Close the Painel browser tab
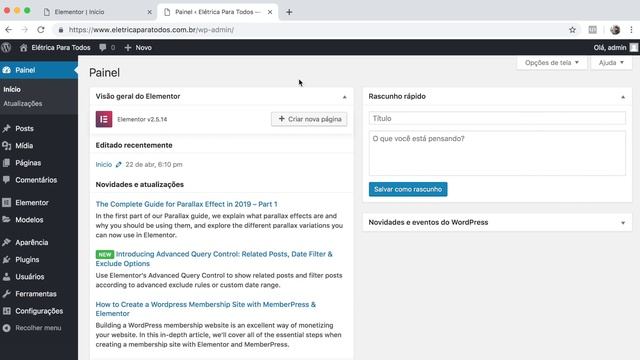640x360 pixels. tap(270, 12)
